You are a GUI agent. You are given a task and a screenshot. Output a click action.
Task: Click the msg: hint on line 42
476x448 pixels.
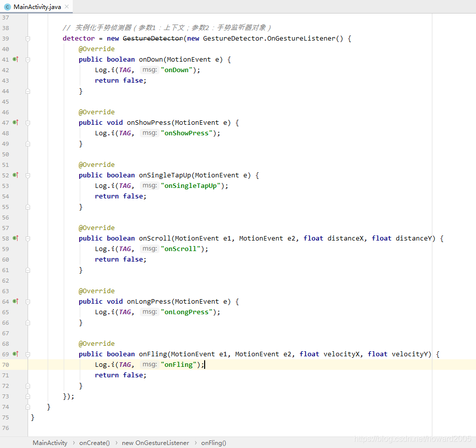[x=149, y=70]
